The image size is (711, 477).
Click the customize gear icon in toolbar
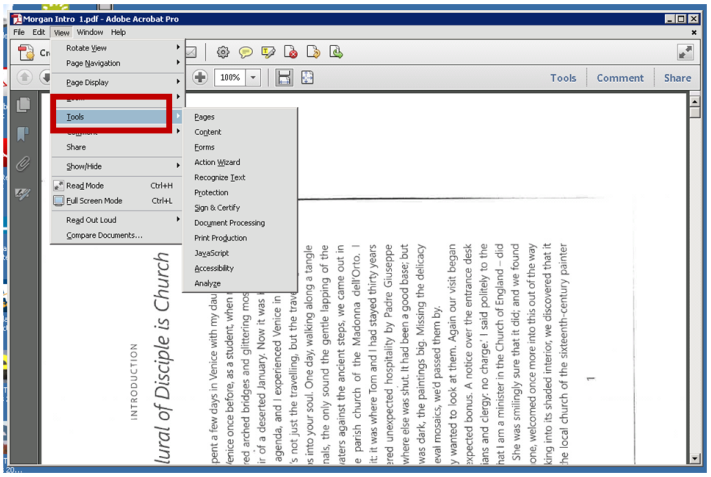223,52
